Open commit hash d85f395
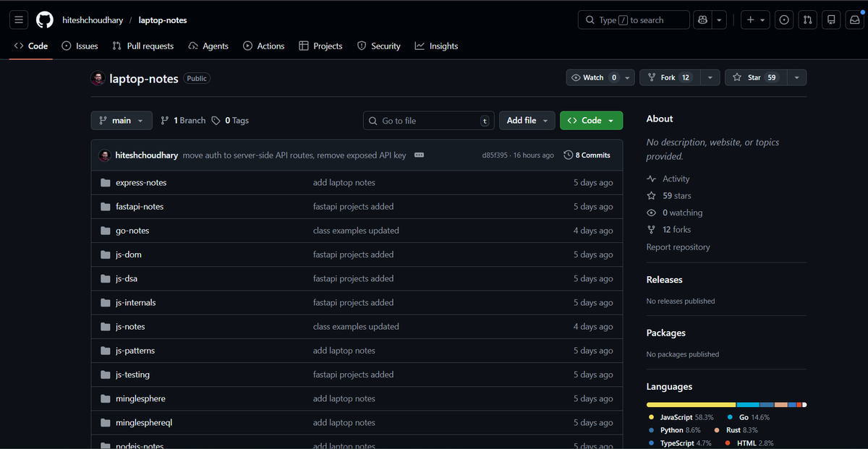Screen dimensions: 868x449 tap(495, 155)
